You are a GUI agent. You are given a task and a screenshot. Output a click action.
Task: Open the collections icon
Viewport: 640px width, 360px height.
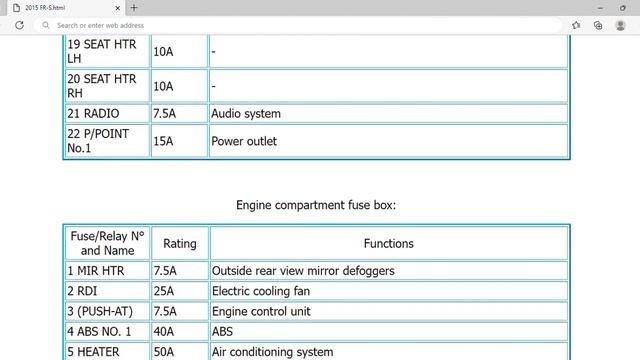point(598,25)
